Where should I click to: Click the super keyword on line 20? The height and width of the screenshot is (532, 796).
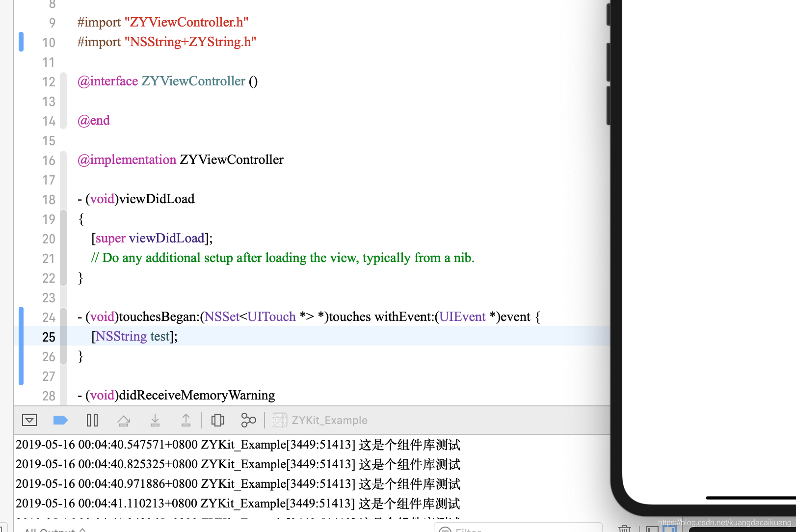click(110, 239)
